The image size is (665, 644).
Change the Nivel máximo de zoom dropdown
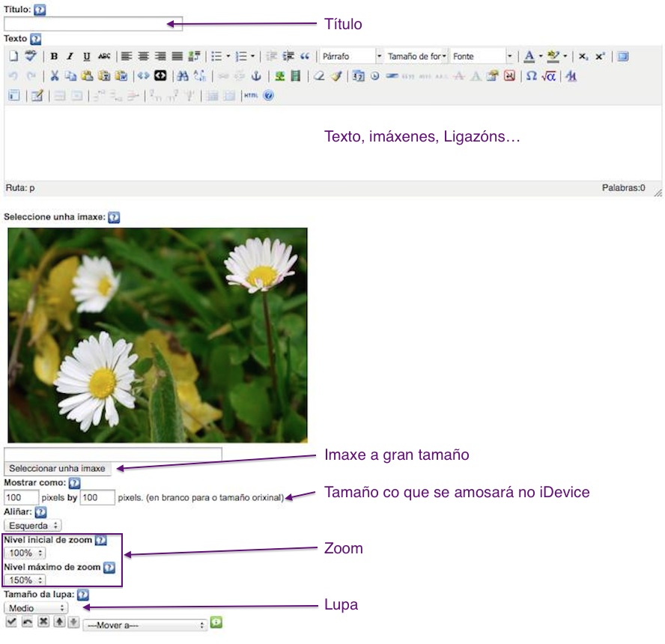click(25, 580)
